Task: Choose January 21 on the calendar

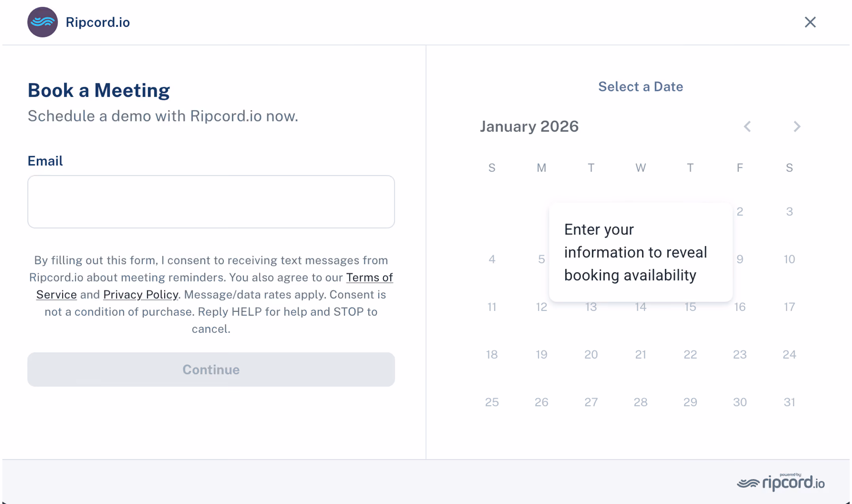Action: click(x=640, y=355)
